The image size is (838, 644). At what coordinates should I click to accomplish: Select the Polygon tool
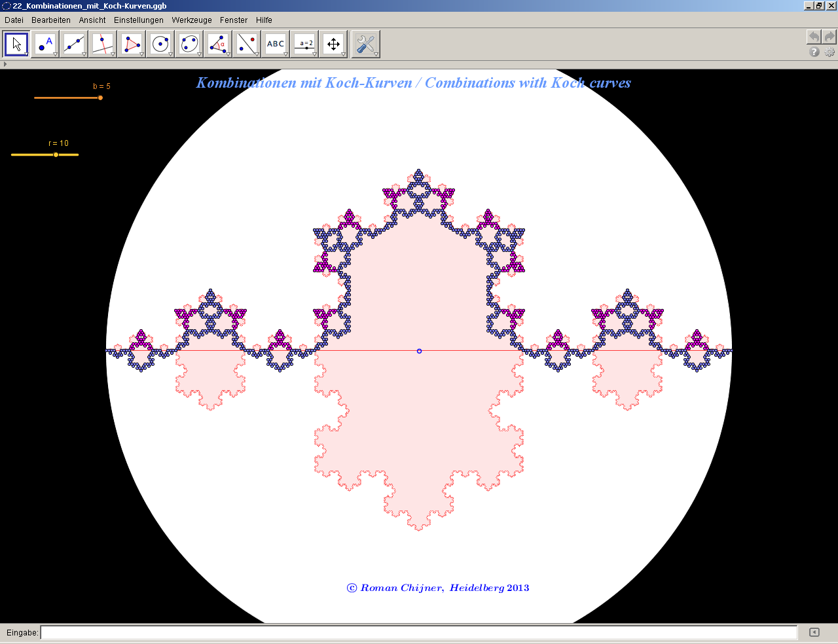click(x=132, y=45)
